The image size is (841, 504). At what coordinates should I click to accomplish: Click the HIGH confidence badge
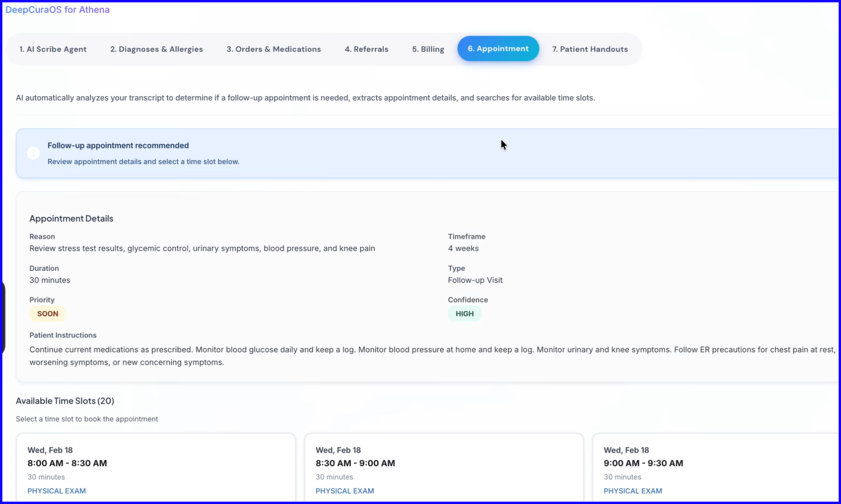tap(465, 314)
